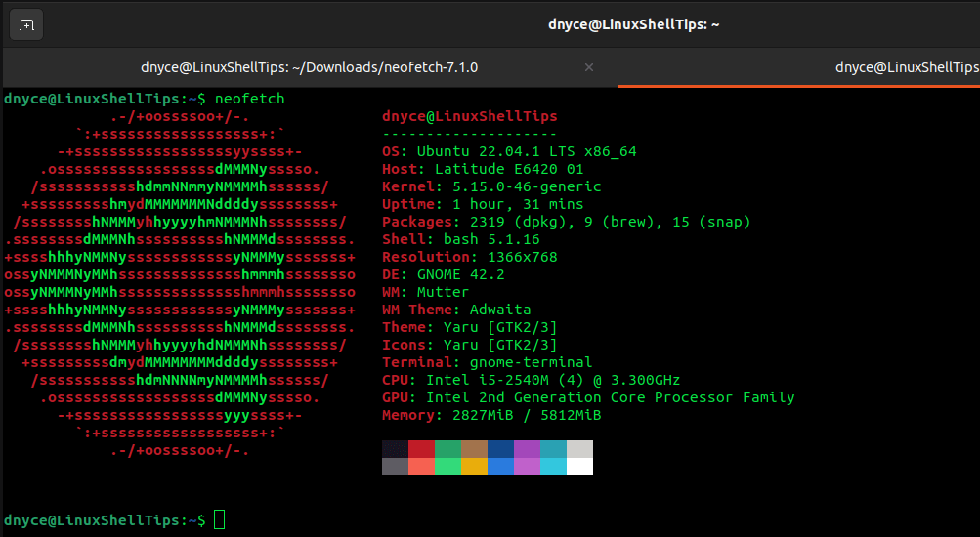Viewport: 980px width, 537px height.
Task: Click the dark purple swatch in the top row
Action: click(527, 449)
